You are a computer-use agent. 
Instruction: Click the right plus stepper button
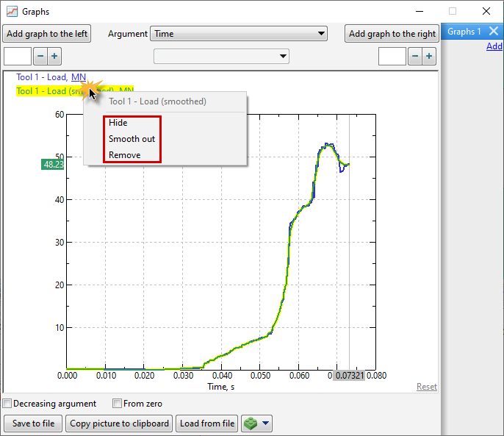(429, 57)
